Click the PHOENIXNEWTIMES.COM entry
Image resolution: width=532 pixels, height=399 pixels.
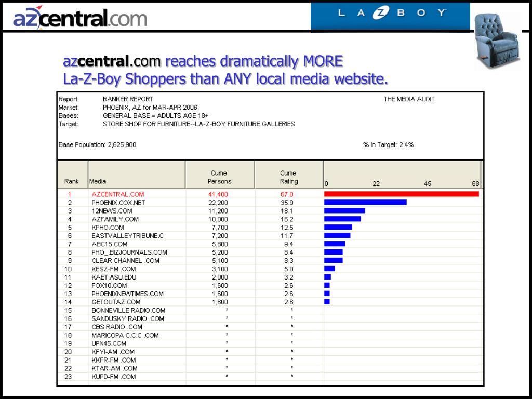[x=127, y=294]
